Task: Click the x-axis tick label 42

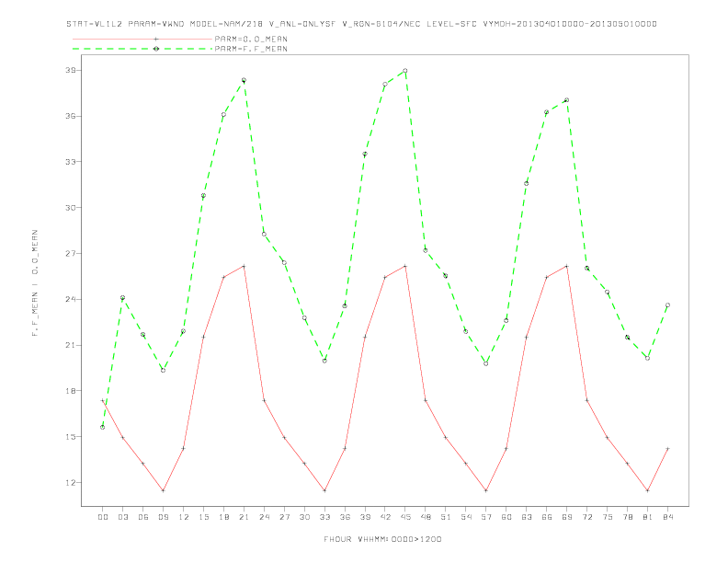Action: click(x=385, y=517)
